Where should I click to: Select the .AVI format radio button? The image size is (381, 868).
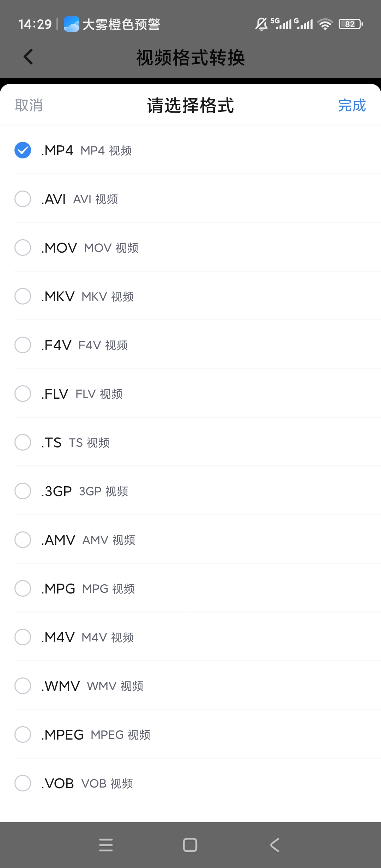23,199
